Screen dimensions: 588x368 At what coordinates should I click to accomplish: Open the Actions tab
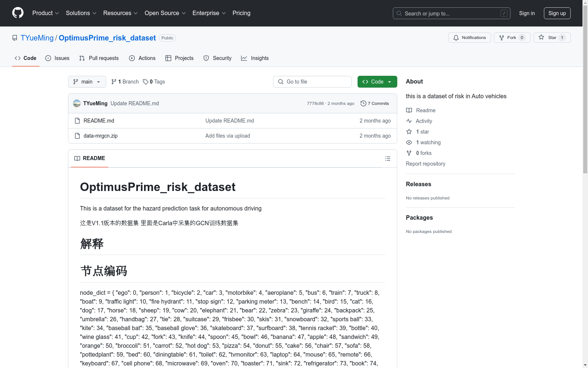(x=142, y=58)
